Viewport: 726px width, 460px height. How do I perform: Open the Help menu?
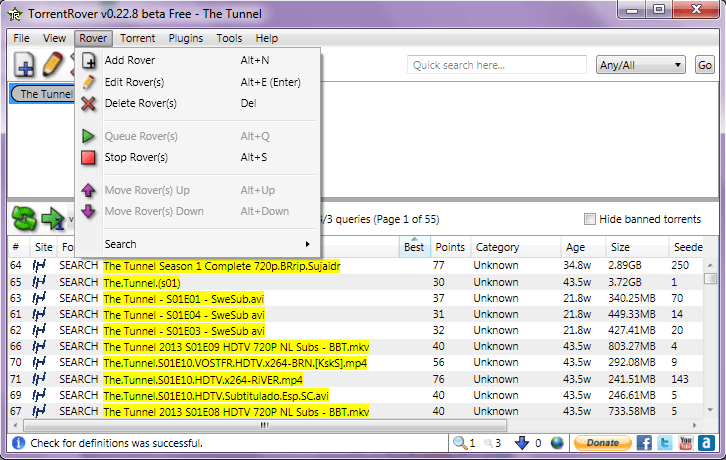267,38
